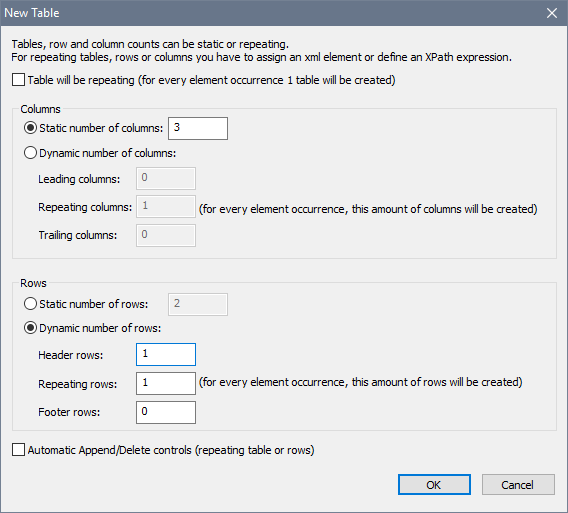Select Static number of columns radio button

pyautogui.click(x=30, y=128)
